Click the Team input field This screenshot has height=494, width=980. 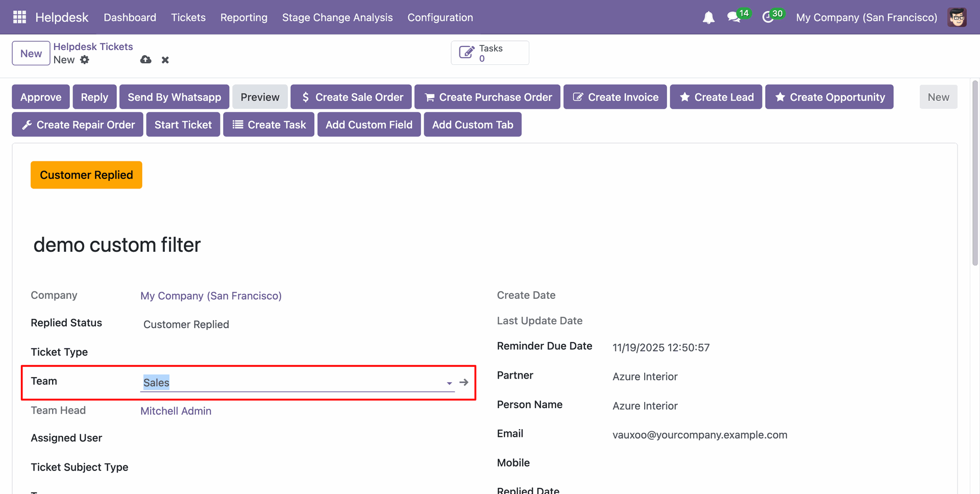coord(291,383)
